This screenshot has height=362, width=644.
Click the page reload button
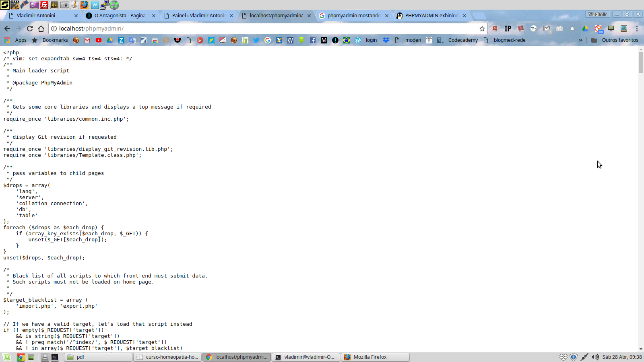[x=30, y=29]
